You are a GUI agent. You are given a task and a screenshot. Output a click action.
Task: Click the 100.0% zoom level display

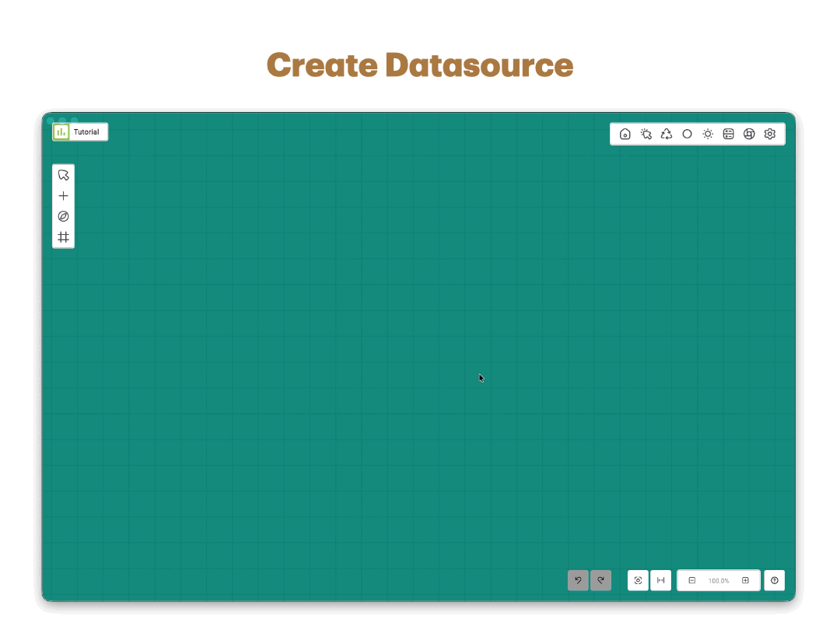(x=719, y=580)
